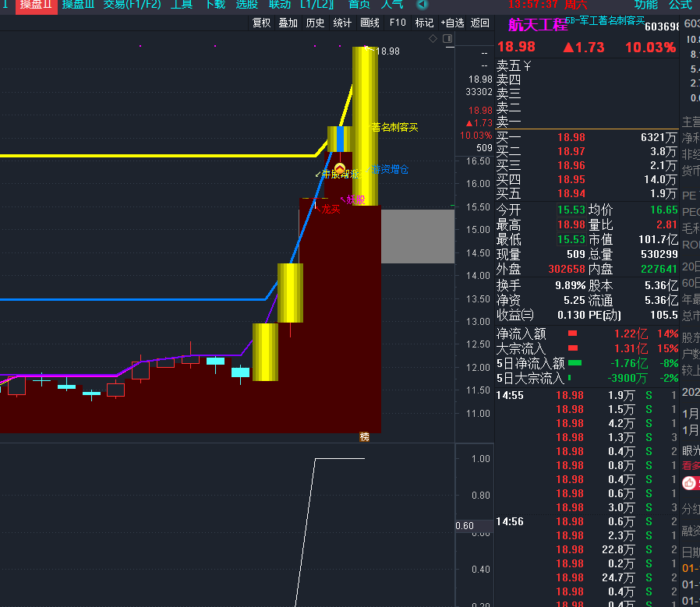Click the 总量 value 530299
Viewport: 700px width, 607px height.
[x=659, y=254]
